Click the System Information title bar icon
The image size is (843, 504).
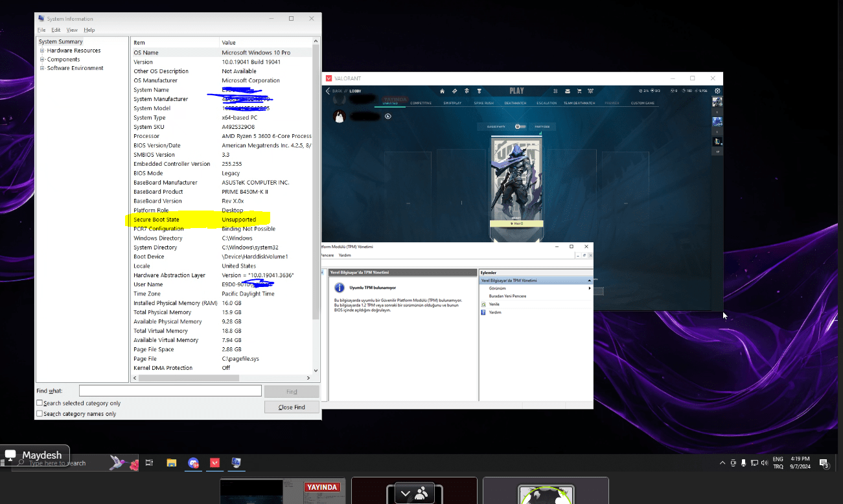click(41, 19)
